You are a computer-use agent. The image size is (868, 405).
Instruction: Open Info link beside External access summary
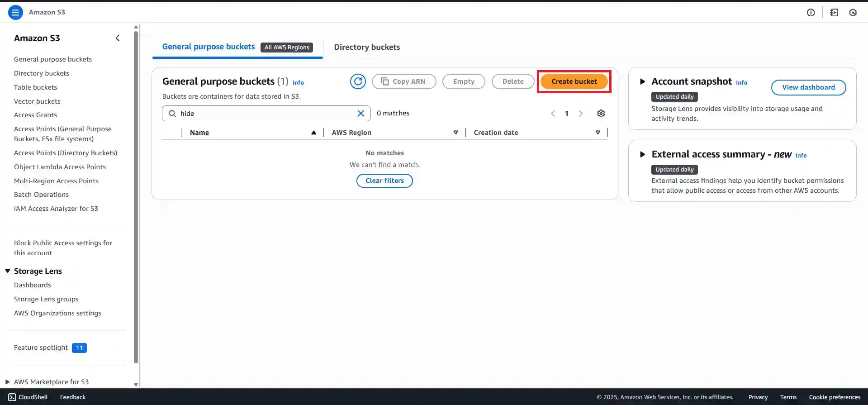801,155
